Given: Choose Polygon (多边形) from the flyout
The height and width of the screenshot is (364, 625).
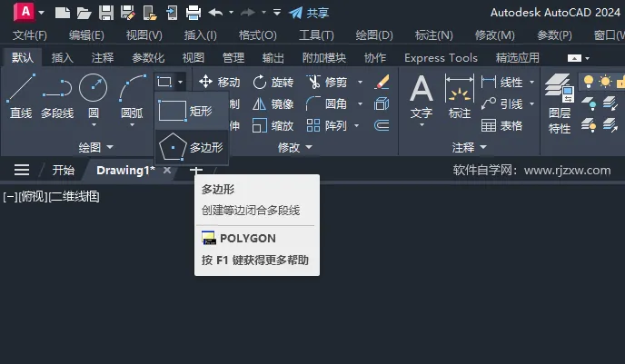Looking at the screenshot, I should pos(192,147).
